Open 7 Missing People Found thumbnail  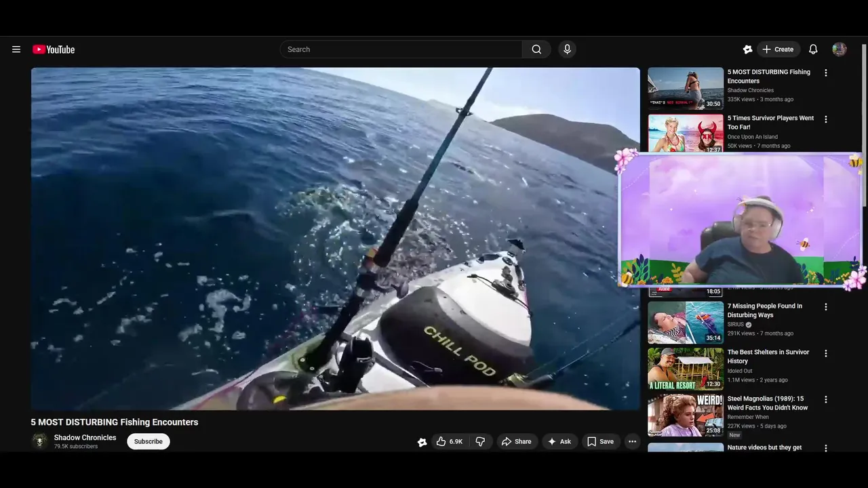(686, 323)
